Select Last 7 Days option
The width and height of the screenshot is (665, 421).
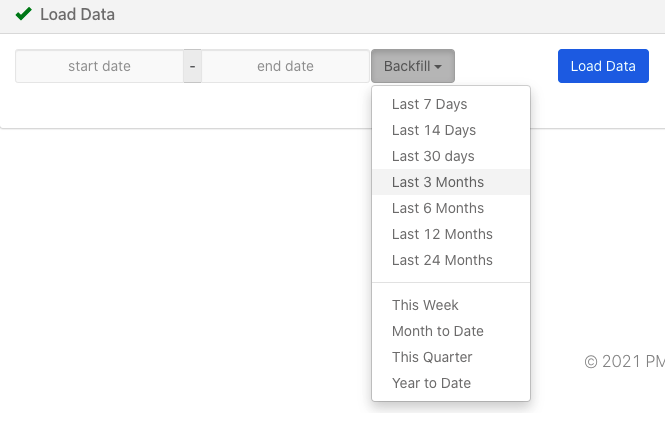click(x=451, y=104)
